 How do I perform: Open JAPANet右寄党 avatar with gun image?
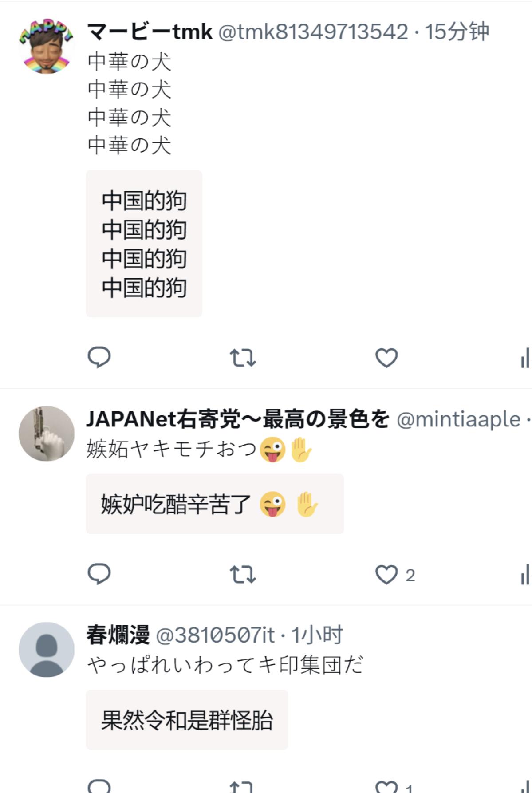47,434
